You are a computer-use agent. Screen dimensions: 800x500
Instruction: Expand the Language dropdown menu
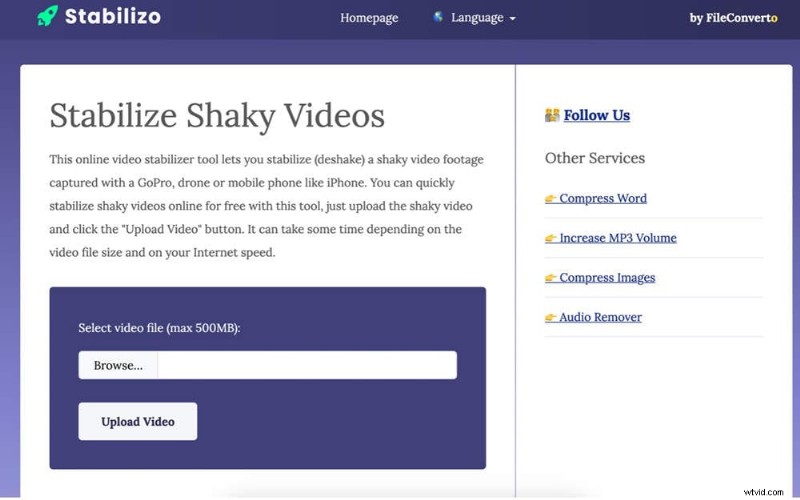coord(483,18)
